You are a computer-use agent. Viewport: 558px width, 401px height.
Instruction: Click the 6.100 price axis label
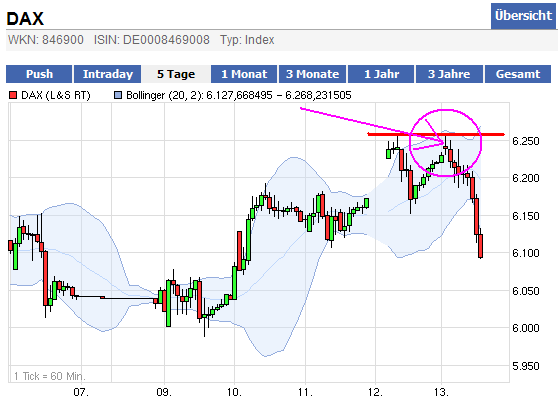[x=526, y=253]
